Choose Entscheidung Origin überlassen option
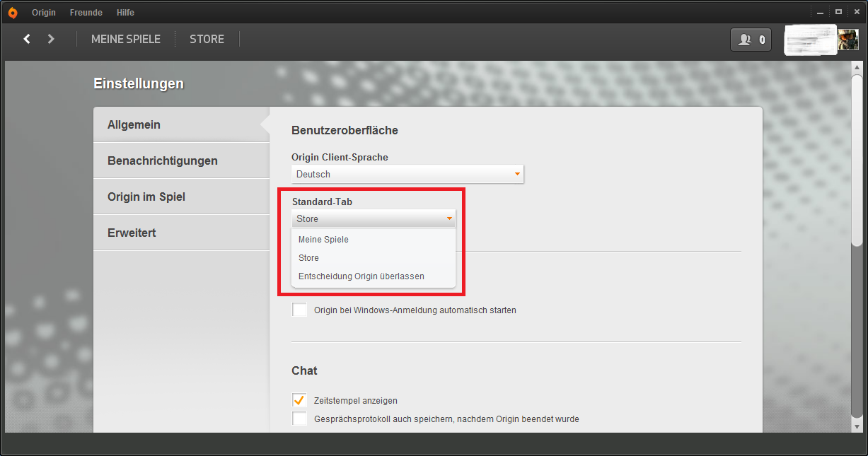Viewport: 868px width, 456px height. [374, 276]
